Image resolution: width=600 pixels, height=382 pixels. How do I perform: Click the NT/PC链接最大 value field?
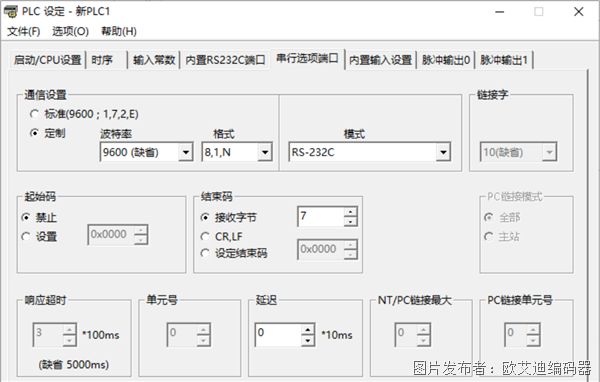click(x=406, y=335)
